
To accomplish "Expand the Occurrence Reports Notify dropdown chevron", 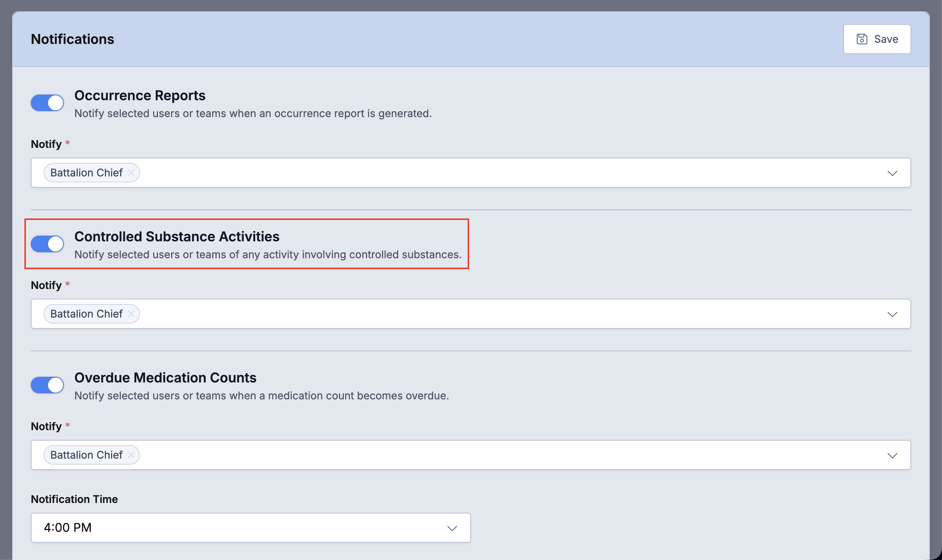I will (892, 173).
